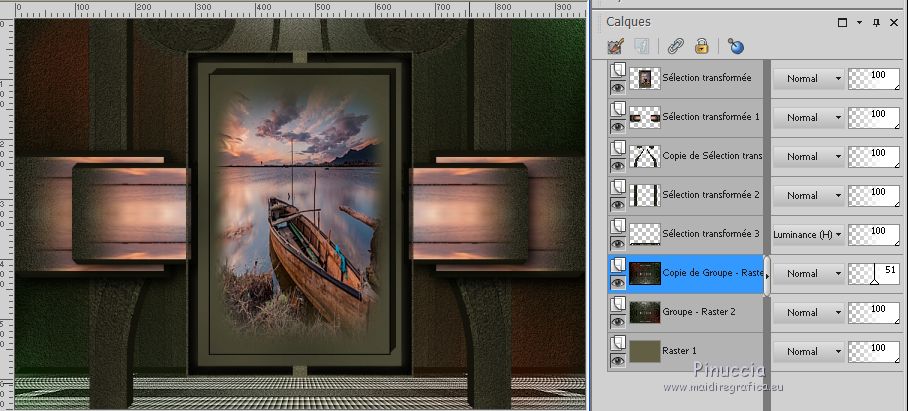Hide the Sélection transformée layer

click(x=618, y=87)
